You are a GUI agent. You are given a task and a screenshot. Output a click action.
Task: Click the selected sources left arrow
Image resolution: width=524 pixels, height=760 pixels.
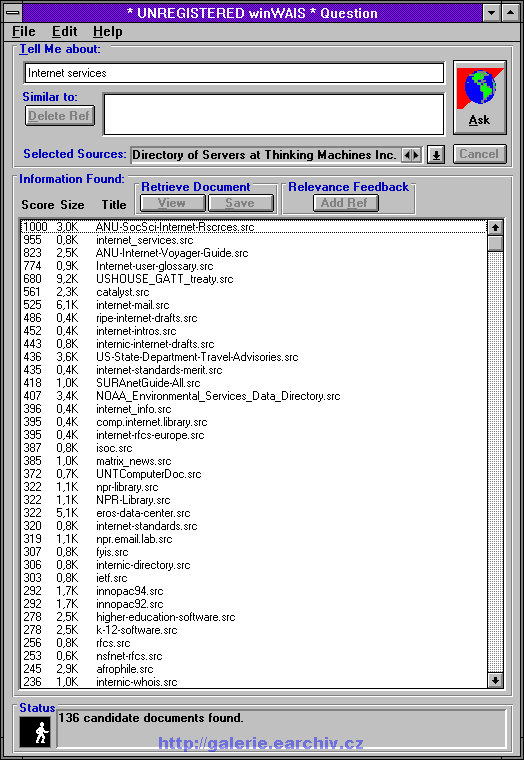point(407,155)
